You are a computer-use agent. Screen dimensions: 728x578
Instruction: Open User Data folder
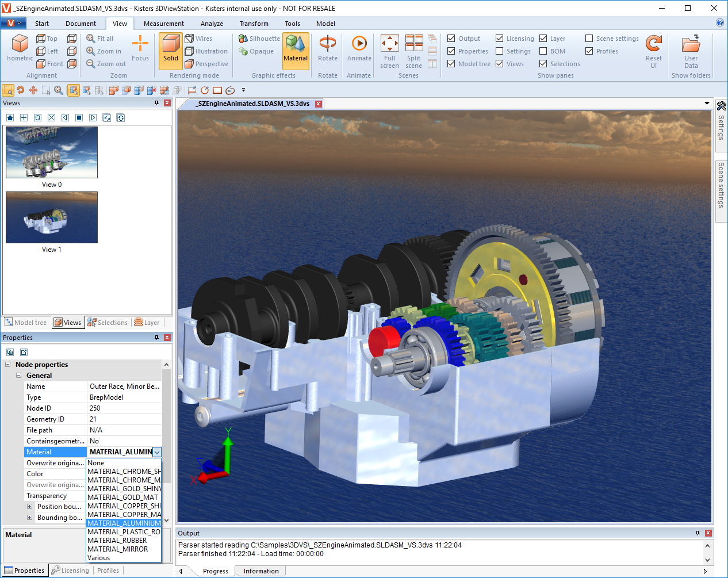(691, 52)
